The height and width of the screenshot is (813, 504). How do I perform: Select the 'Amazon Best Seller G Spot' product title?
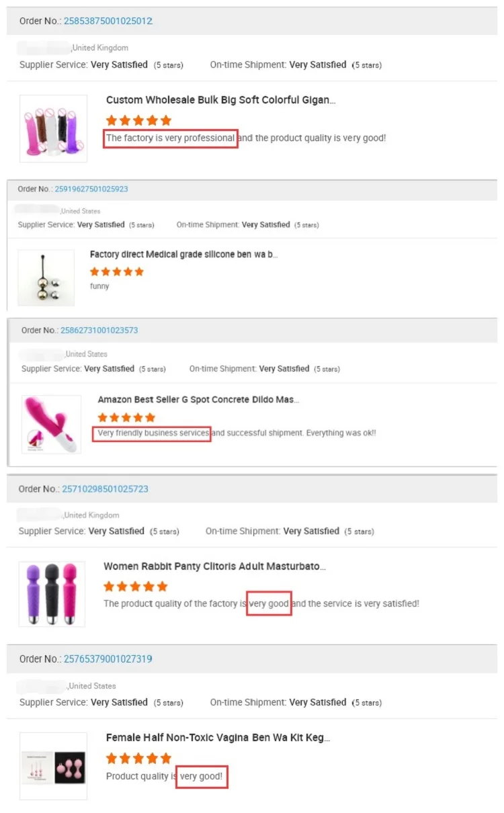click(198, 400)
